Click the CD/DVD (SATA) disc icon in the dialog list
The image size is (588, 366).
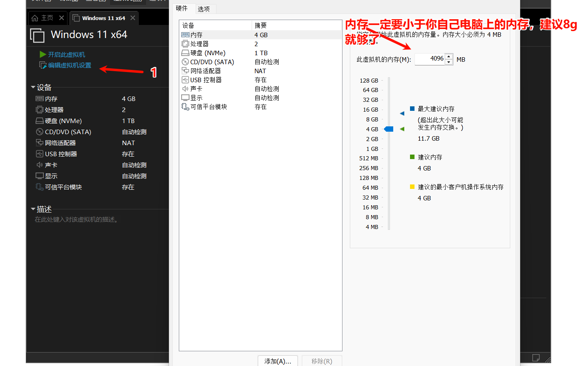click(x=185, y=62)
